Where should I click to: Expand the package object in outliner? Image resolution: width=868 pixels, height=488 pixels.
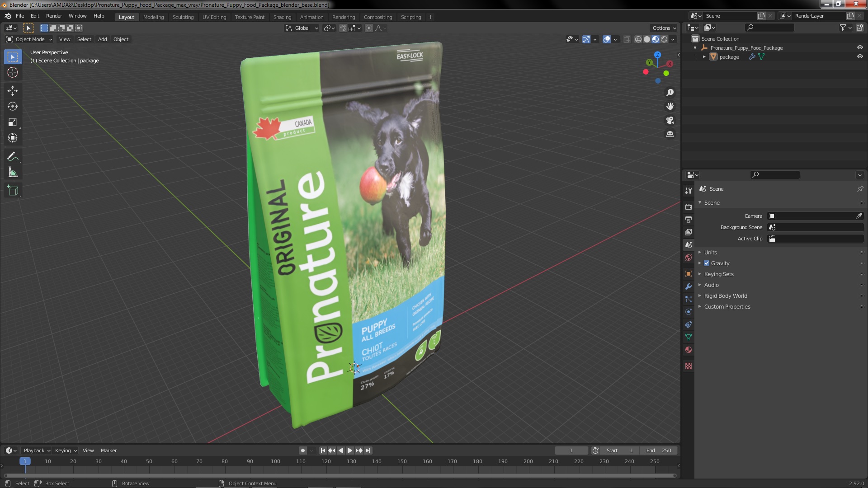704,56
